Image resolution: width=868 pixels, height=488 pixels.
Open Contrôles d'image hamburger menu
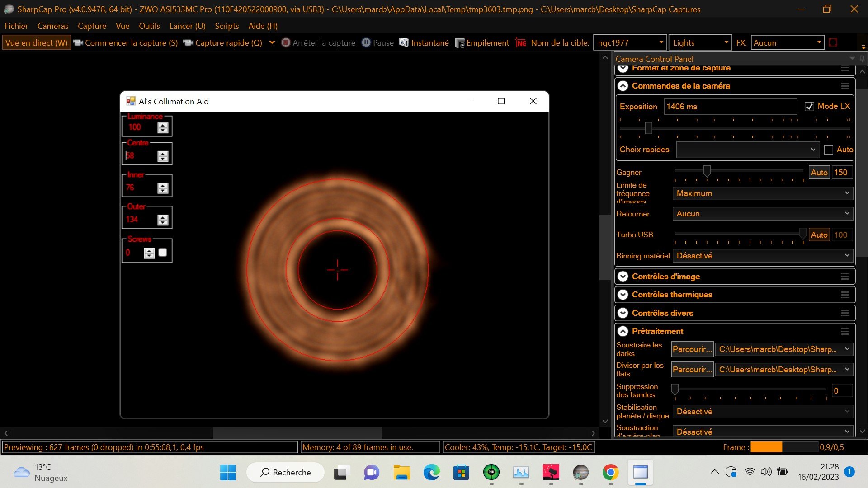(x=845, y=277)
